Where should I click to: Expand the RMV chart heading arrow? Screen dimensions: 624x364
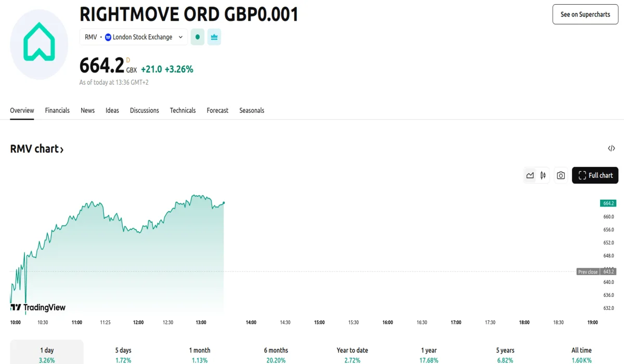(x=62, y=150)
